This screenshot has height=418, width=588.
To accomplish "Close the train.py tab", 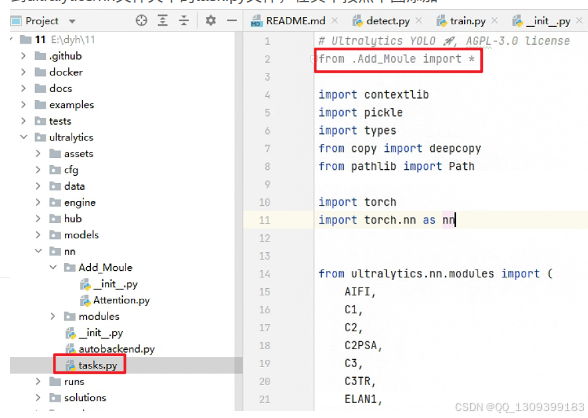I will tap(495, 21).
